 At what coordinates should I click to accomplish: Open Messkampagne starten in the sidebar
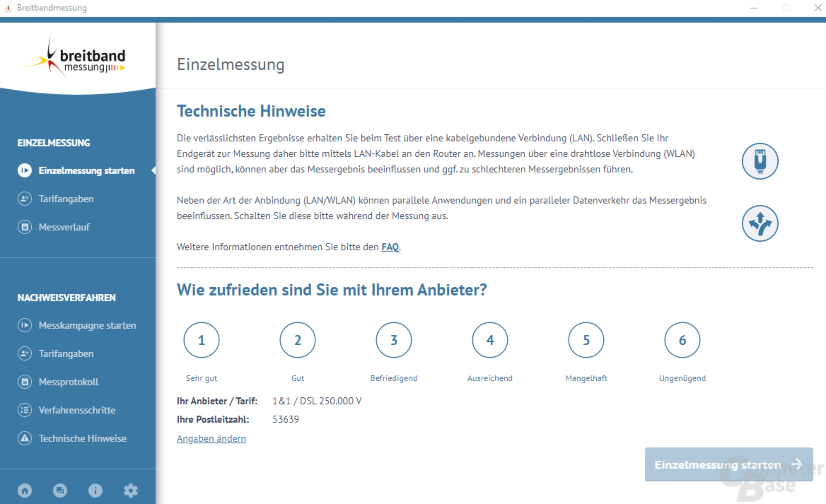87,326
